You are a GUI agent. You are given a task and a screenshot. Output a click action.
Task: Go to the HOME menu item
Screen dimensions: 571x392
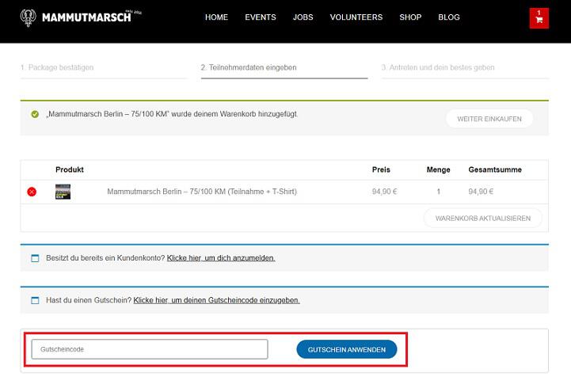(x=216, y=17)
